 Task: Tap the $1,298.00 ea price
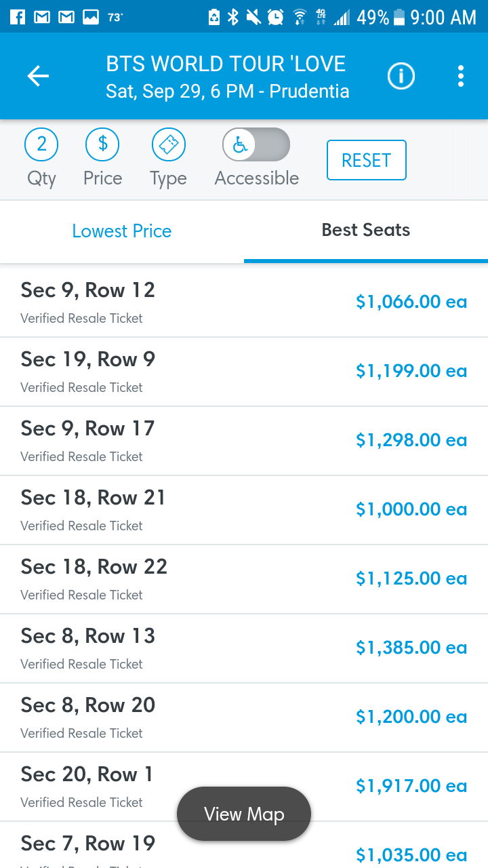click(411, 440)
